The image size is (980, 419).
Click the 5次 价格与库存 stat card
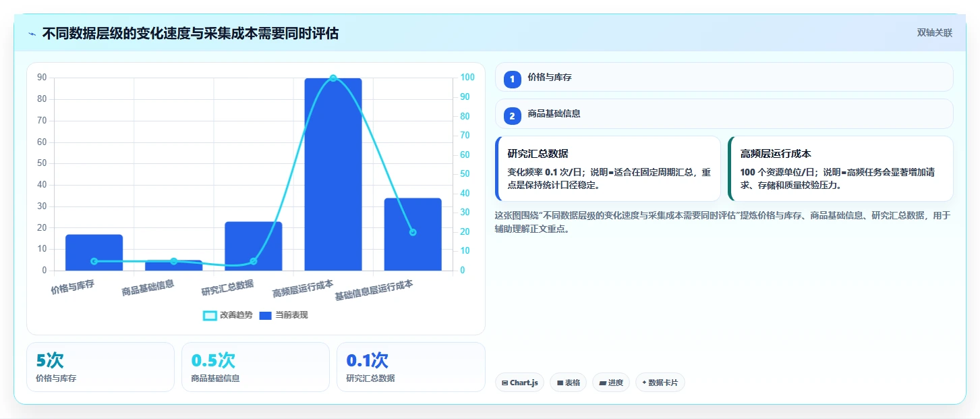click(x=100, y=367)
